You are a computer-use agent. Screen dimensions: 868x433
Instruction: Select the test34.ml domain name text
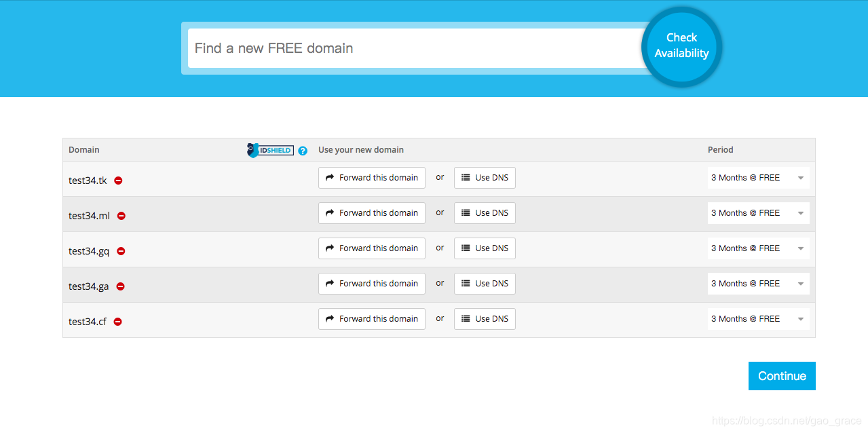89,216
